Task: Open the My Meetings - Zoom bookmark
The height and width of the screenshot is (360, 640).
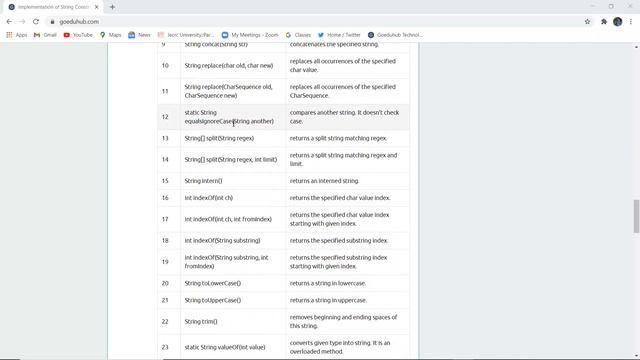Action: point(250,35)
